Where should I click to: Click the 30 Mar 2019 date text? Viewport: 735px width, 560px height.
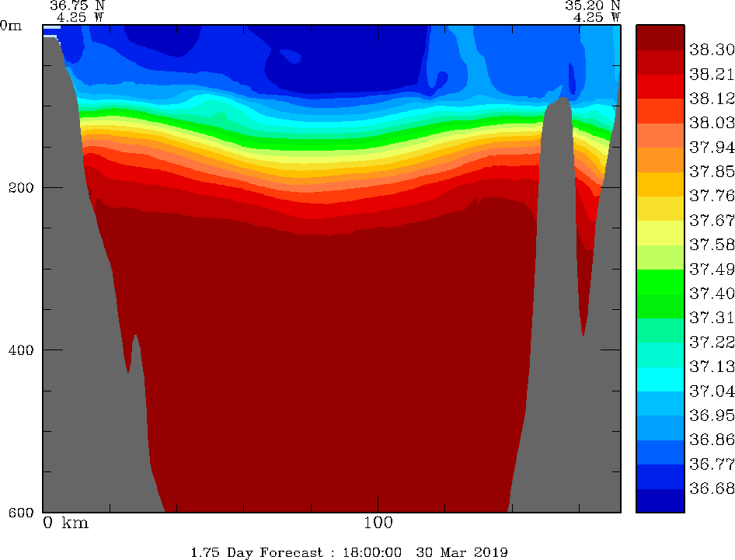pyautogui.click(x=464, y=552)
